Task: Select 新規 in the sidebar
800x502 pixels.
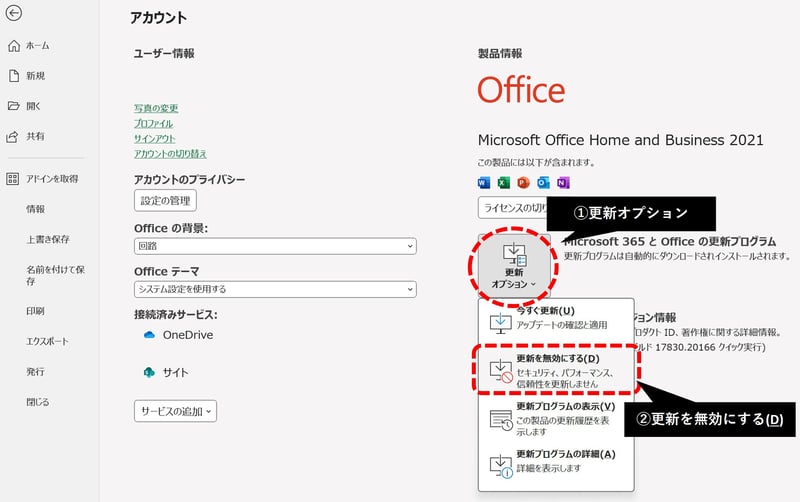Action: [x=27, y=76]
